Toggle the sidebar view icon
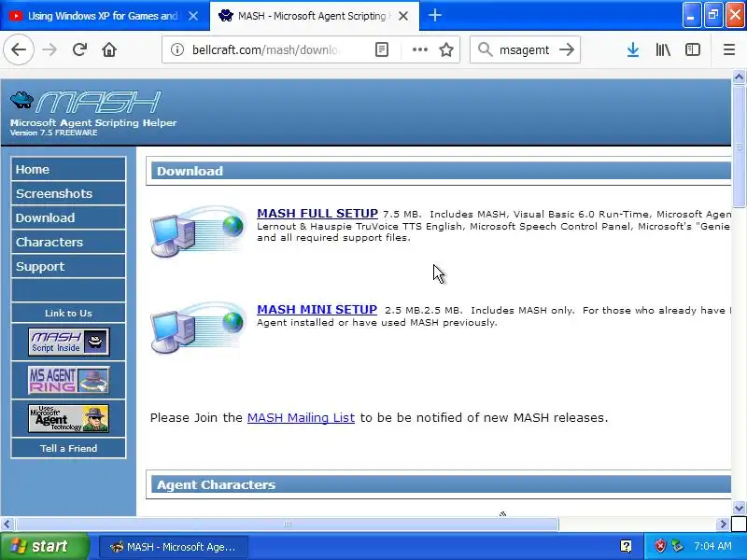 tap(692, 49)
